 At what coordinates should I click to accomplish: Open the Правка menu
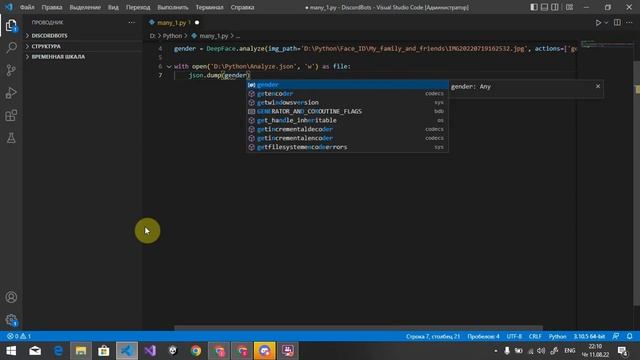click(x=52, y=7)
